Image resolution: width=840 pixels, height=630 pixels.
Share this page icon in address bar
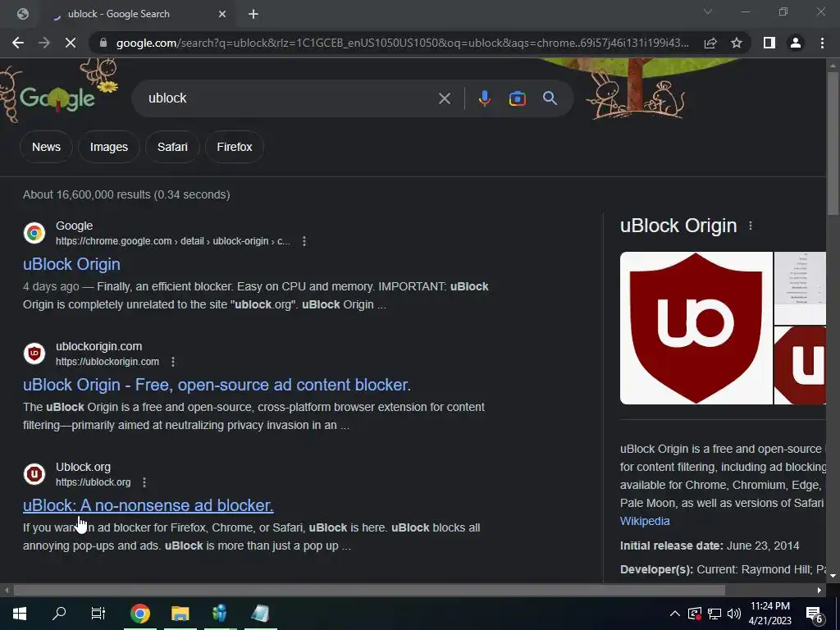pos(710,43)
